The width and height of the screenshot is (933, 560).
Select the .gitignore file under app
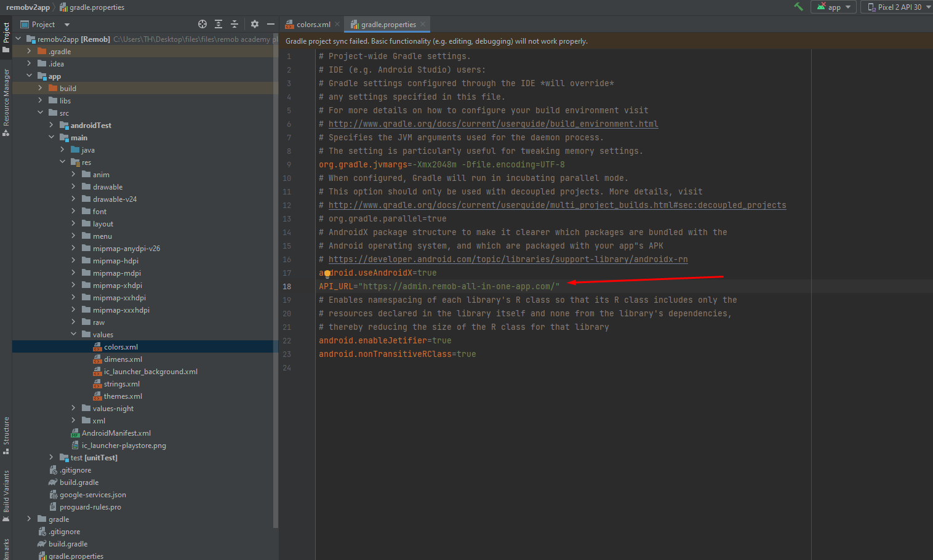(75, 470)
